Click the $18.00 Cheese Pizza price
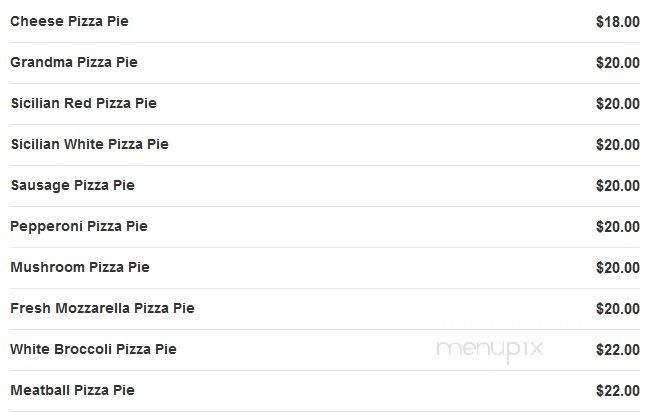This screenshot has width=651, height=417. click(617, 22)
